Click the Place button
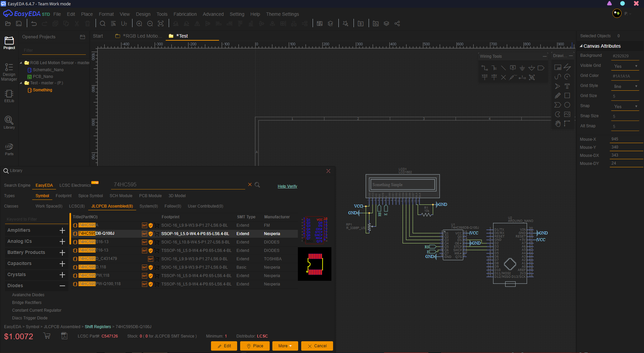The width and height of the screenshot is (644, 353). pyautogui.click(x=255, y=346)
